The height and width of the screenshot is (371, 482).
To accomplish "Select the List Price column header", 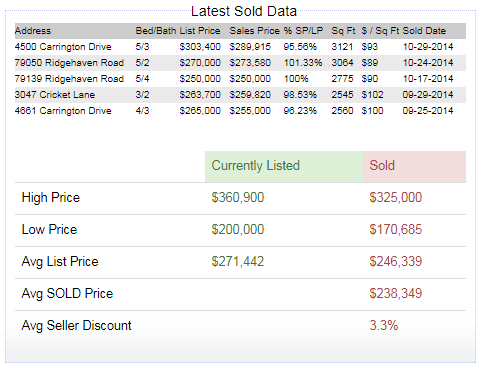I will pos(200,31).
